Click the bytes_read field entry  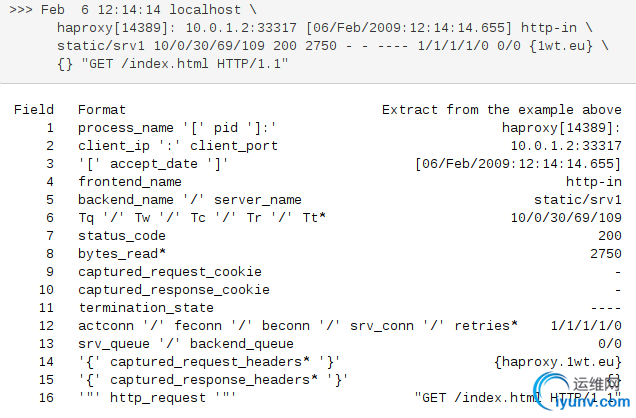click(x=122, y=254)
